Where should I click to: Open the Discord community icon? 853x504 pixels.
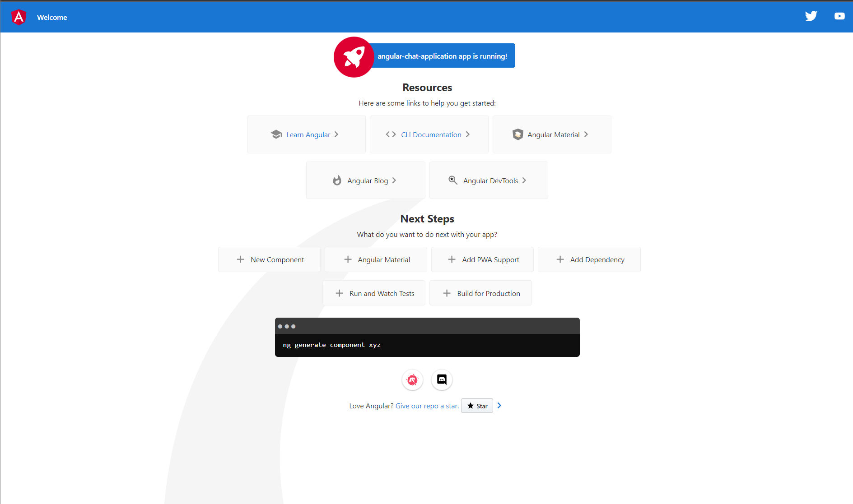(442, 380)
